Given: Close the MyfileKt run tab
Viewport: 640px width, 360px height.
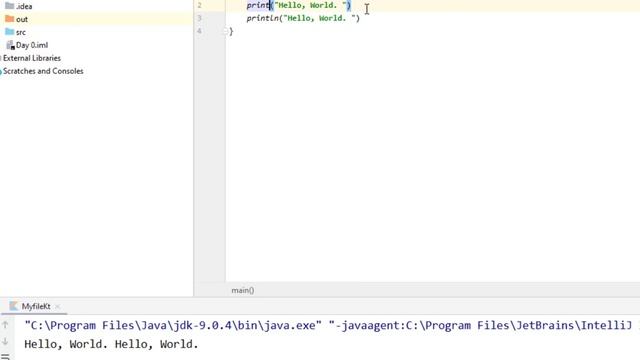Looking at the screenshot, I should (58, 306).
